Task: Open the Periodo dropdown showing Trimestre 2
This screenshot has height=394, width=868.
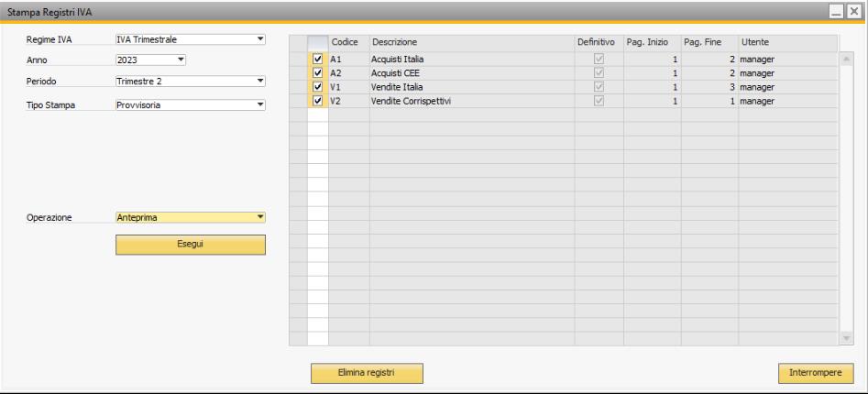Action: pos(191,82)
